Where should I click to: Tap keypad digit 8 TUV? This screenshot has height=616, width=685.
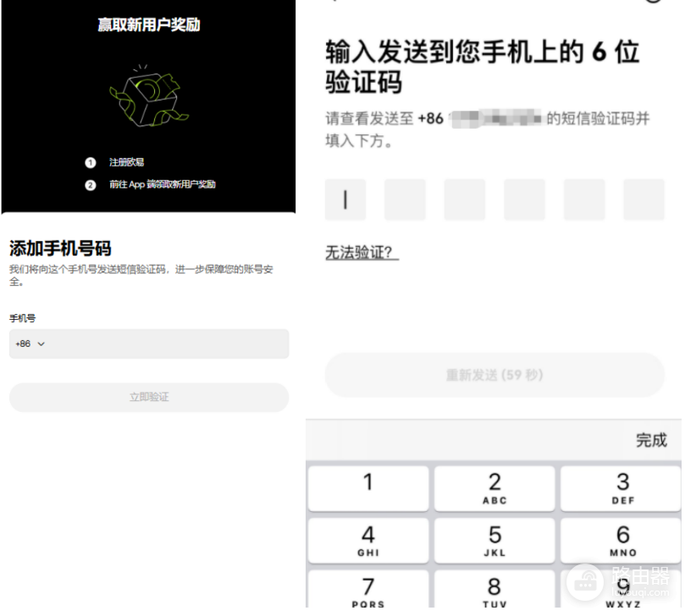(x=494, y=590)
